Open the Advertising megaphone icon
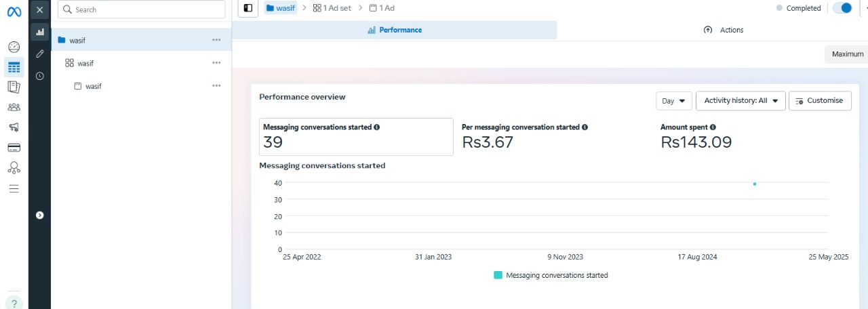 click(x=14, y=127)
